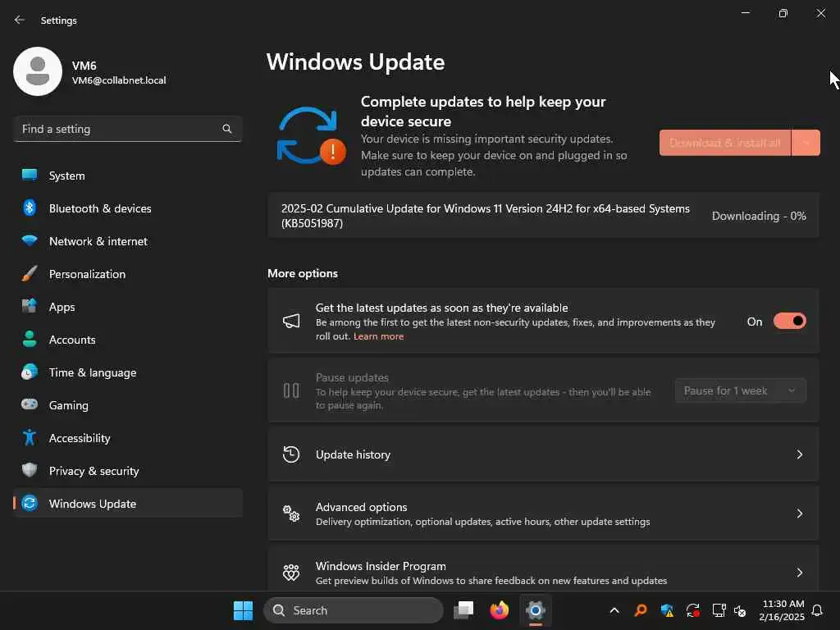Open Update history

(x=543, y=454)
